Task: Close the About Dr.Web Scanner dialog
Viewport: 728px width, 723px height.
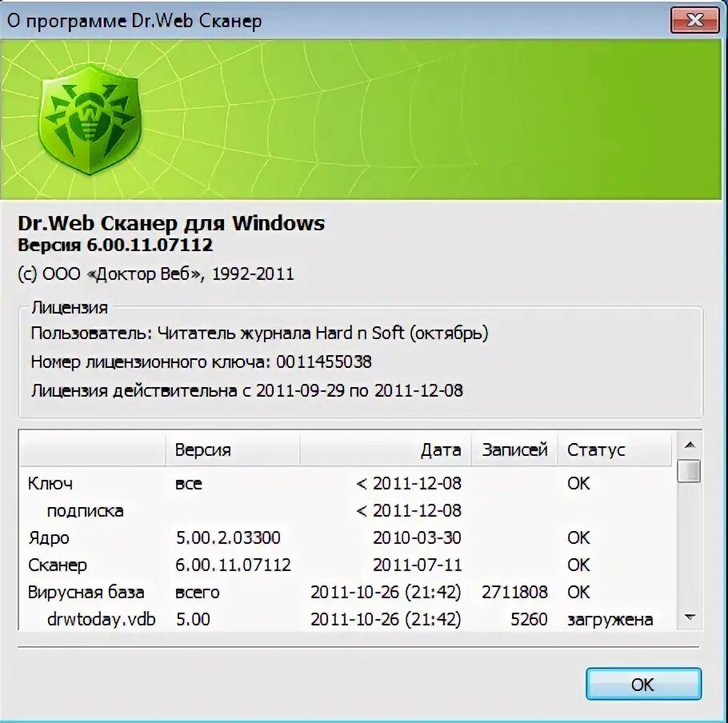Action: tap(694, 21)
